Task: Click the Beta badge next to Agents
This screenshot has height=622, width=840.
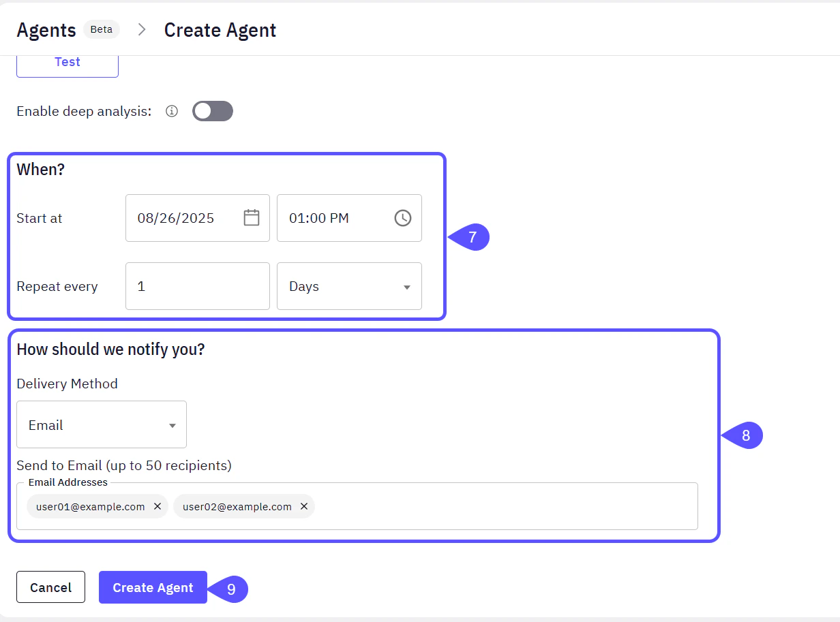Action: click(x=101, y=29)
